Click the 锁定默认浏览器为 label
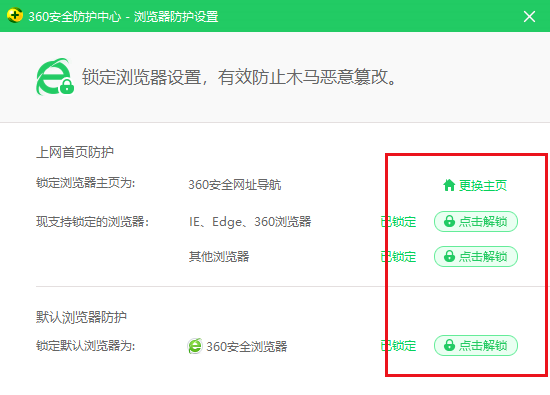 pos(86,346)
